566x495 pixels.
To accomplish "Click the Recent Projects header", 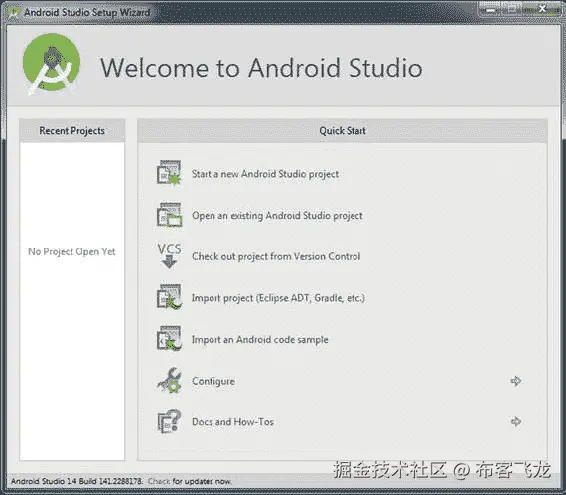I will (72, 130).
